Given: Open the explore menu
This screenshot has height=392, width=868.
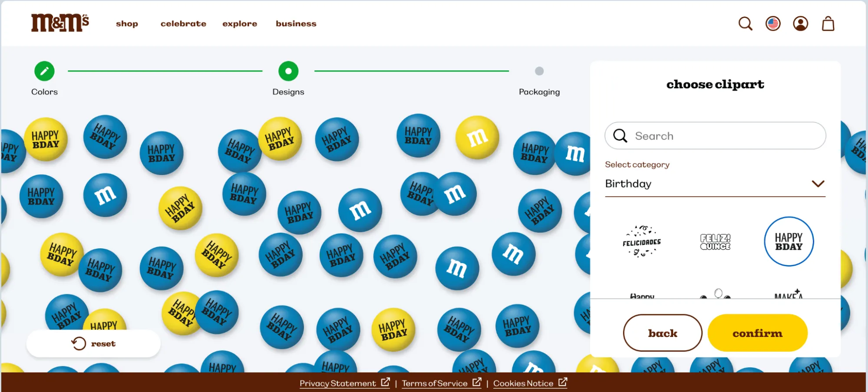Looking at the screenshot, I should 240,24.
